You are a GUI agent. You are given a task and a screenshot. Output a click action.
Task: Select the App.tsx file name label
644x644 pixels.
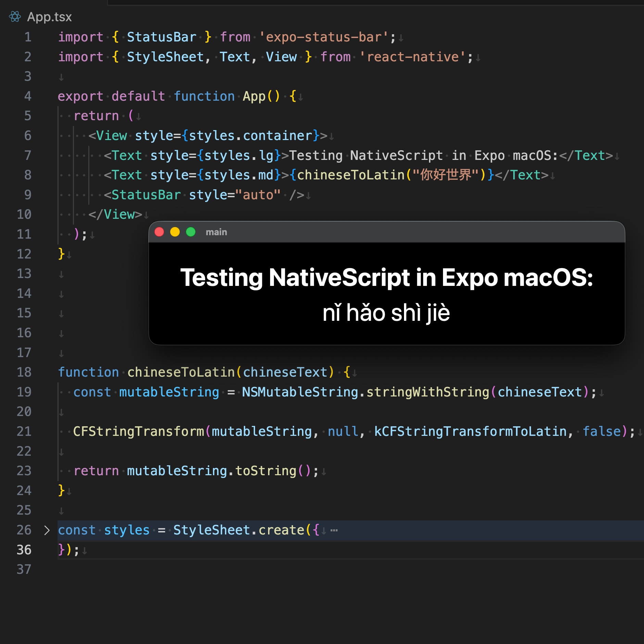tap(49, 17)
